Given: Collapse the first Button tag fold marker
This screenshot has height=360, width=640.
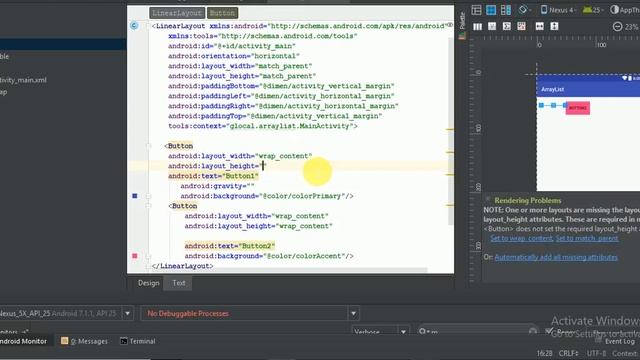Looking at the screenshot, I should 149,146.
